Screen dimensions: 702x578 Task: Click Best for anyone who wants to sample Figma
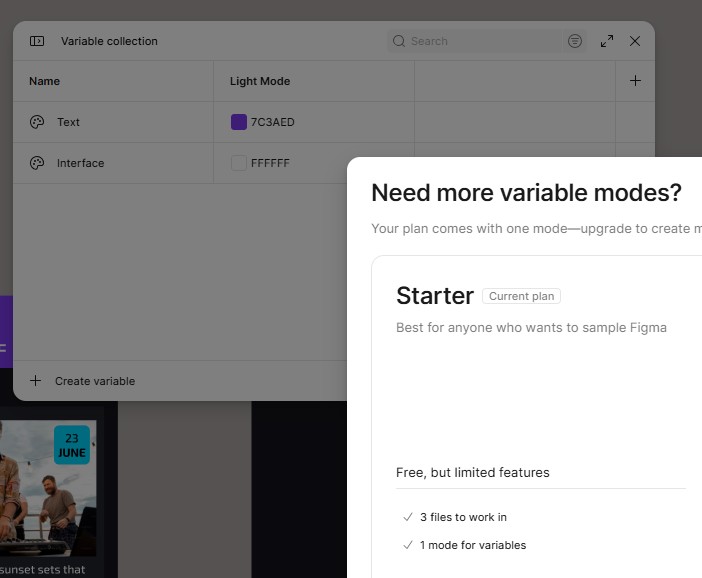point(531,327)
